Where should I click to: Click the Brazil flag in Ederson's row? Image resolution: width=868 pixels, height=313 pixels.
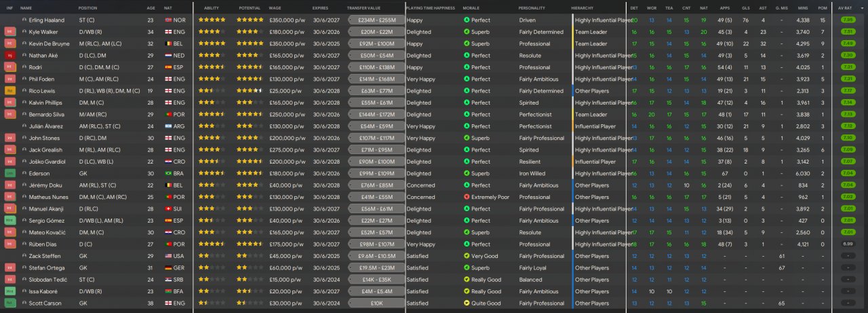point(168,174)
